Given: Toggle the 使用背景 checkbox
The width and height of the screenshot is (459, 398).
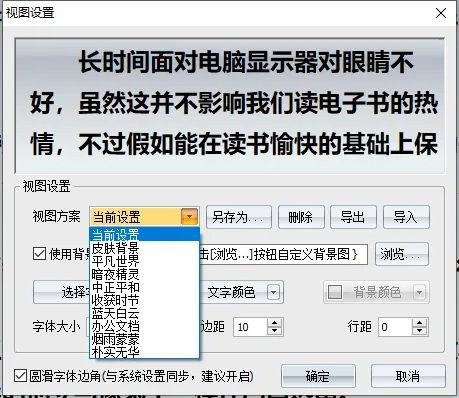Looking at the screenshot, I should click(x=39, y=254).
